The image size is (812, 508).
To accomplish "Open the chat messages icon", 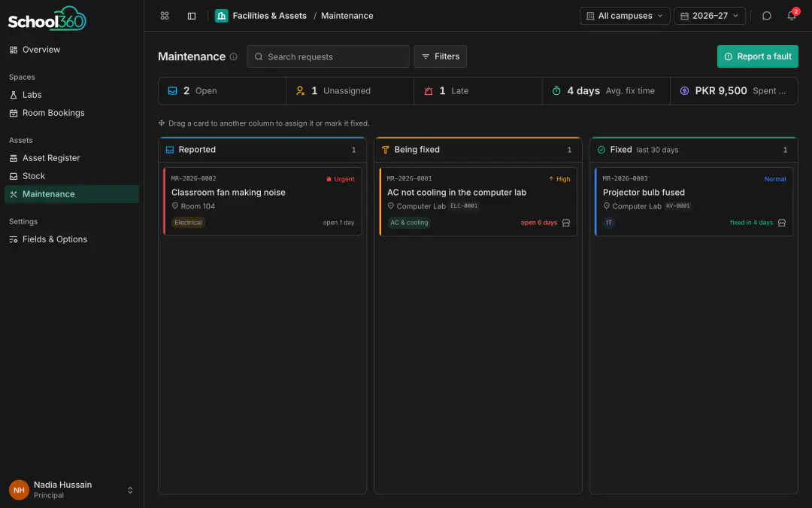I will click(767, 16).
